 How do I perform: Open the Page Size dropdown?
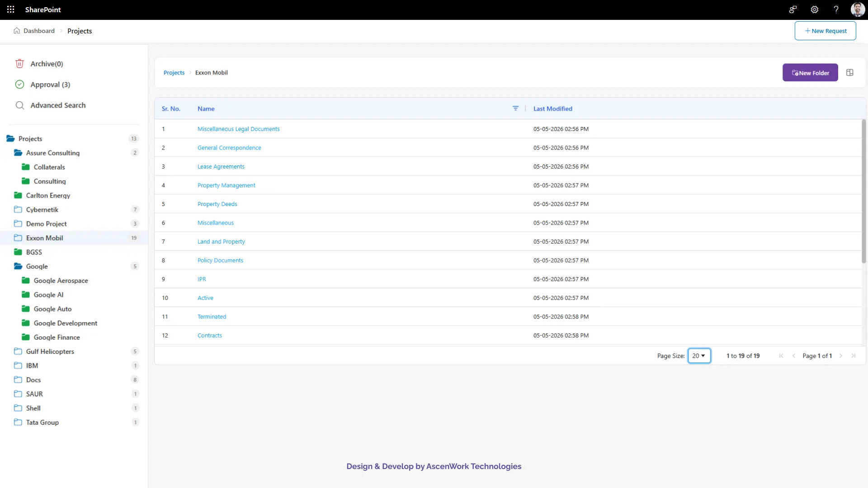699,356
